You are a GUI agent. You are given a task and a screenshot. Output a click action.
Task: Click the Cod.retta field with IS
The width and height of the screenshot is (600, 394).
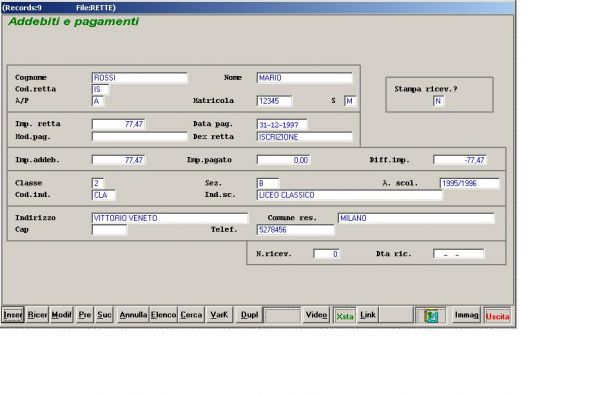click(100, 90)
